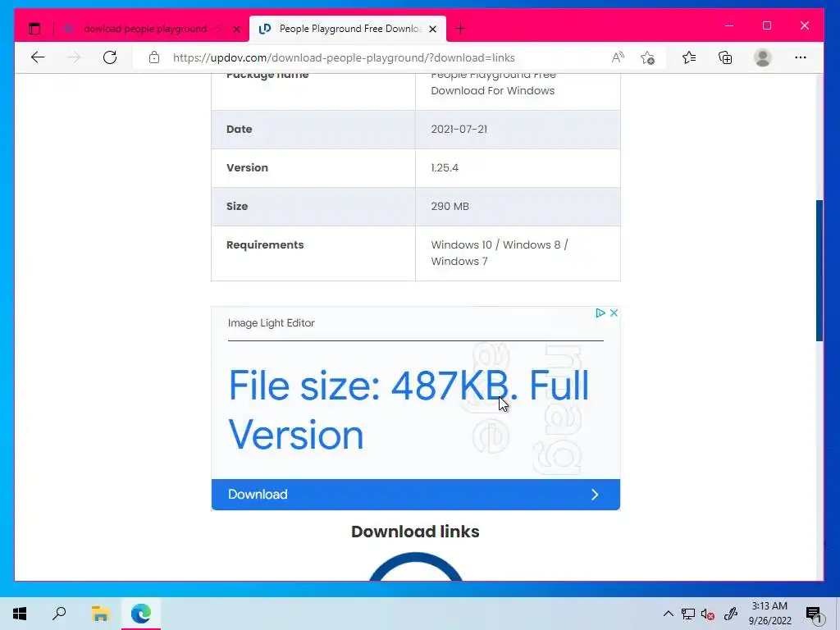Click the Requirements row label

point(265,244)
